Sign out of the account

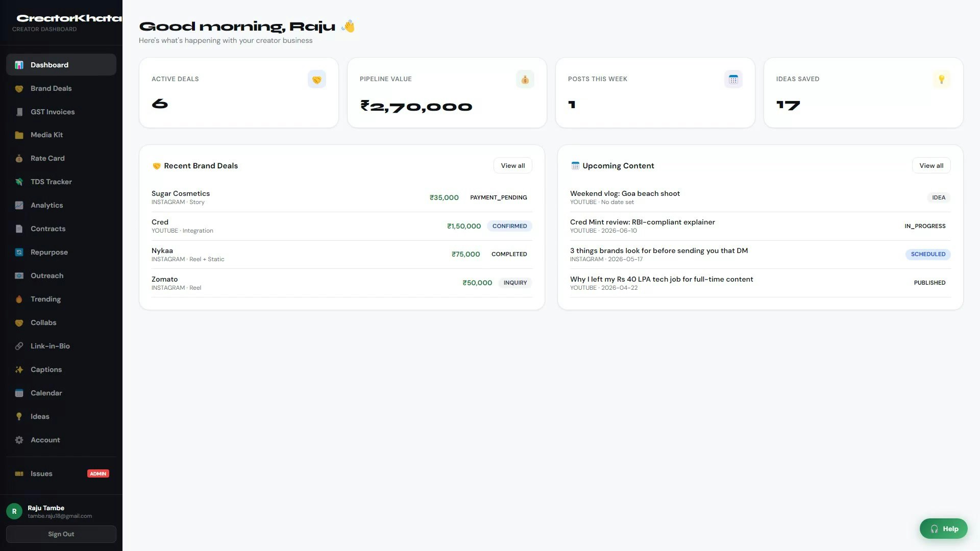[x=61, y=534]
